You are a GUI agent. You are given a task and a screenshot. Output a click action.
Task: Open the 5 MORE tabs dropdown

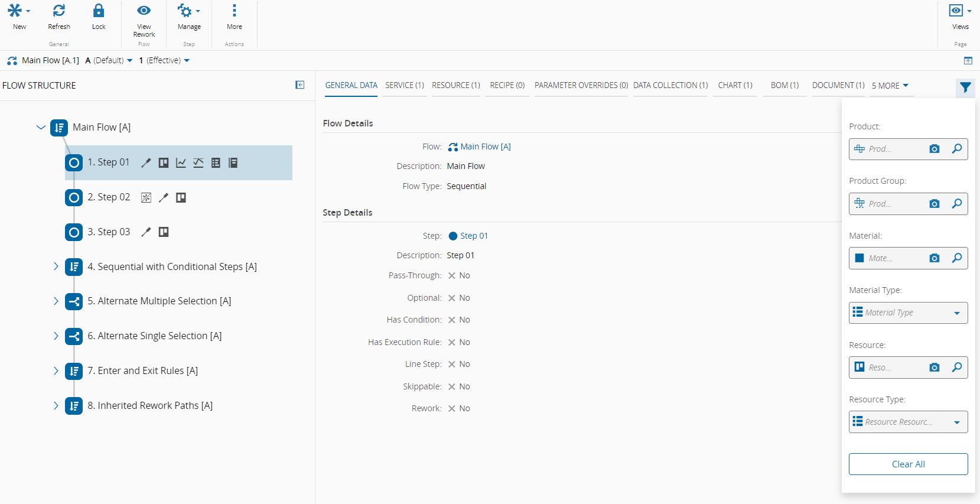[x=890, y=86]
